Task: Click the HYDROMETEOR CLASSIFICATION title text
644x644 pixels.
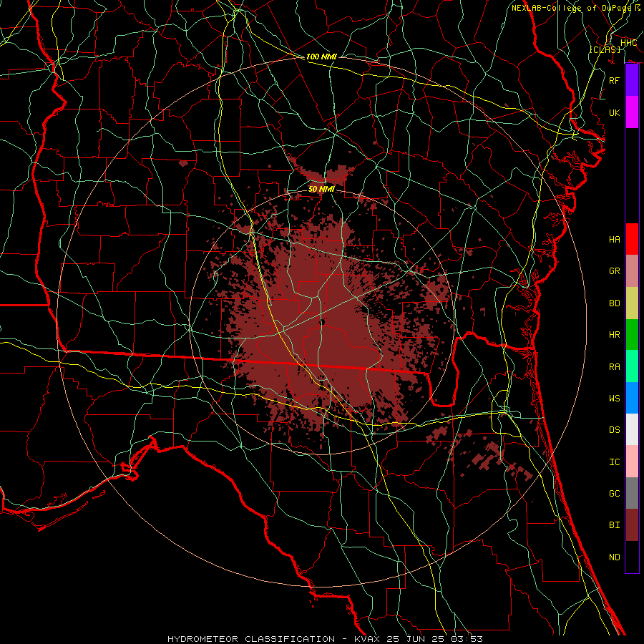Action: click(x=251, y=639)
